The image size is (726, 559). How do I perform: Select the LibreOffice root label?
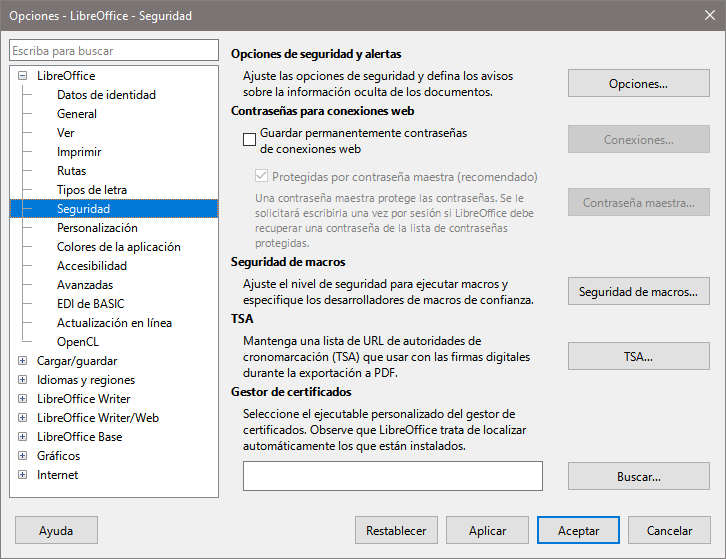66,76
